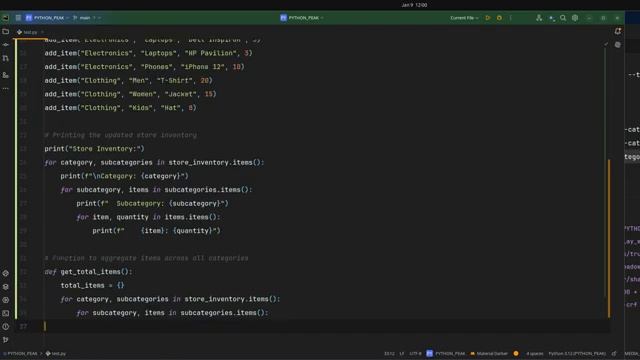The width and height of the screenshot is (640, 360).
Task: Click the editor vertical scrollbar
Action: 609,237
